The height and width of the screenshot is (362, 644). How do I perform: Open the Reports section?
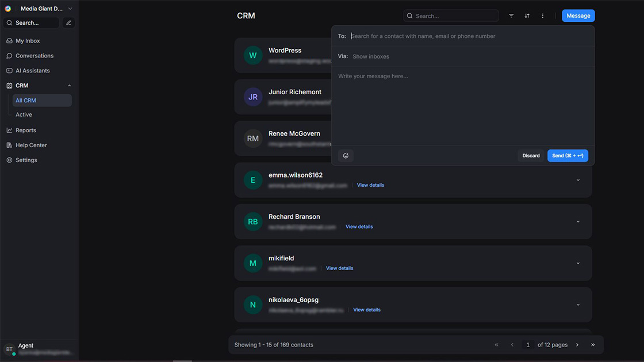point(26,130)
